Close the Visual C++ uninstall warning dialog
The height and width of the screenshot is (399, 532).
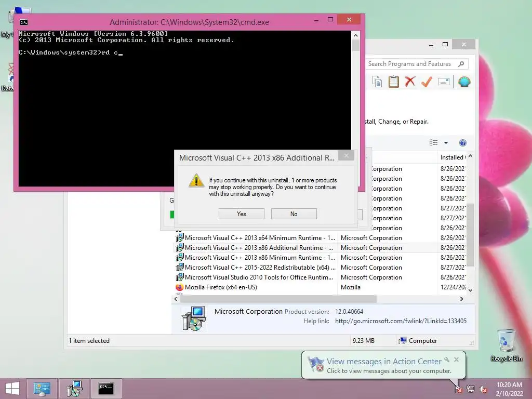pos(346,156)
